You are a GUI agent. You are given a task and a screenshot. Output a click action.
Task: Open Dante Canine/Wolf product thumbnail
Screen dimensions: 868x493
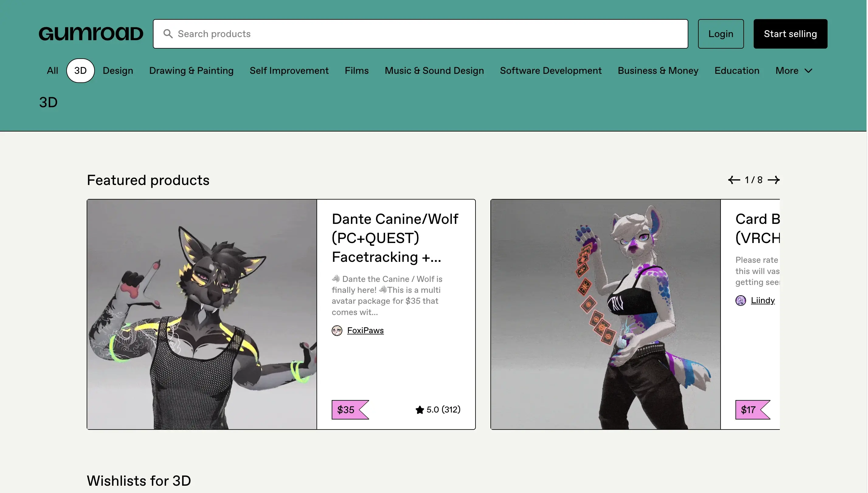pyautogui.click(x=202, y=314)
